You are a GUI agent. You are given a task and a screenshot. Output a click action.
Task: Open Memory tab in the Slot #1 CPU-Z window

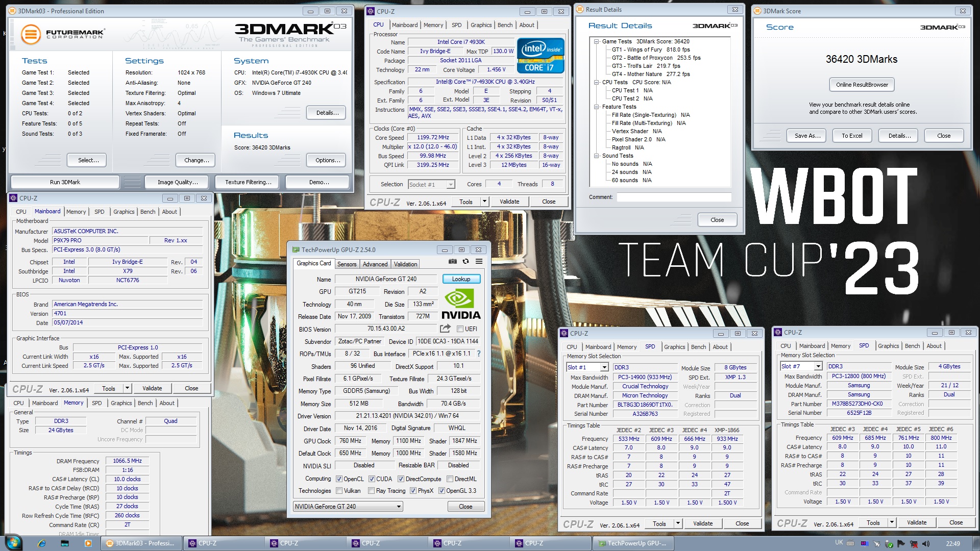pyautogui.click(x=626, y=347)
